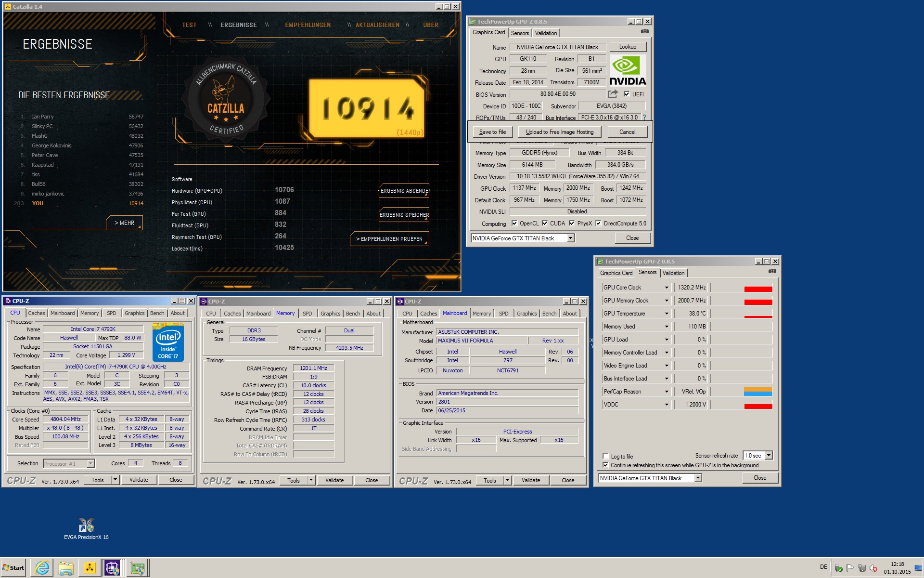Viewport: 924px width, 578px height.
Task: Open the GPU Temperature sensor dropdown
Action: tap(667, 314)
